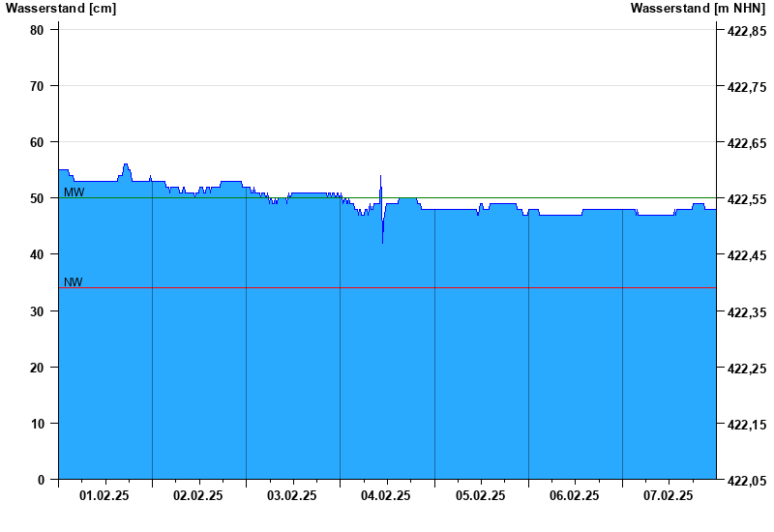Click the left axis value 10
774x532 pixels.
[37, 424]
